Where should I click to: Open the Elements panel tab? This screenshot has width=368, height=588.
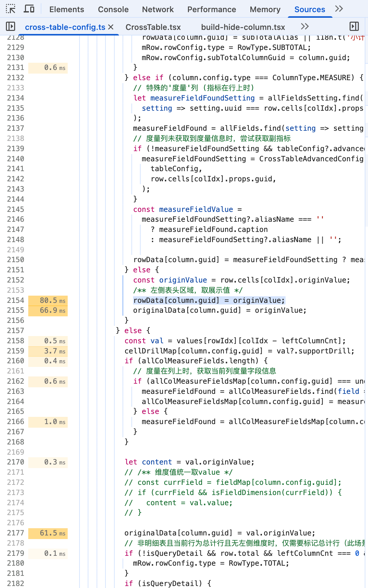67,10
